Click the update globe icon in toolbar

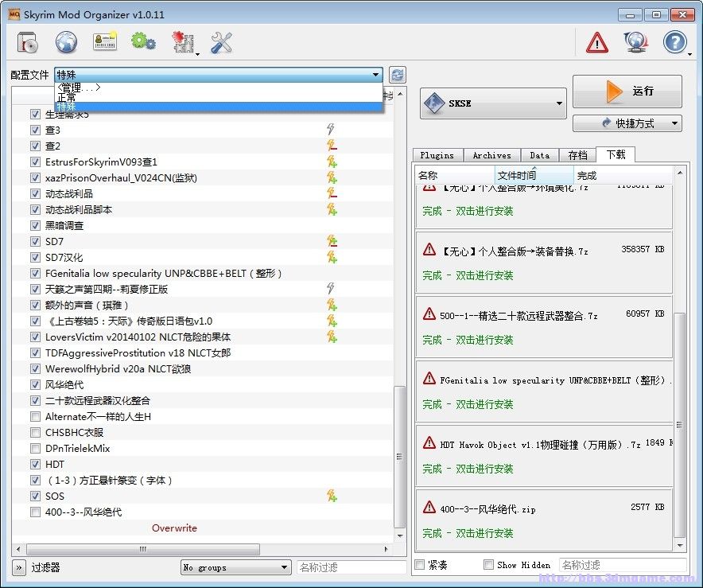[636, 43]
